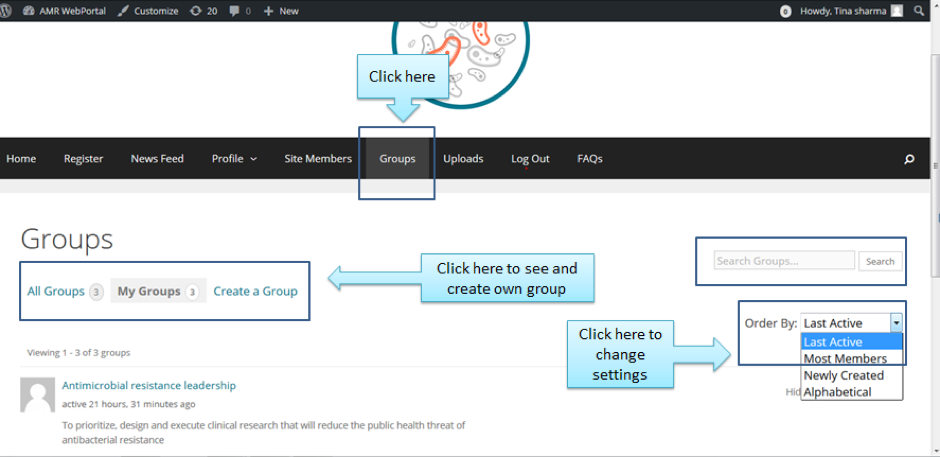Open the comments bubble icon

[234, 10]
